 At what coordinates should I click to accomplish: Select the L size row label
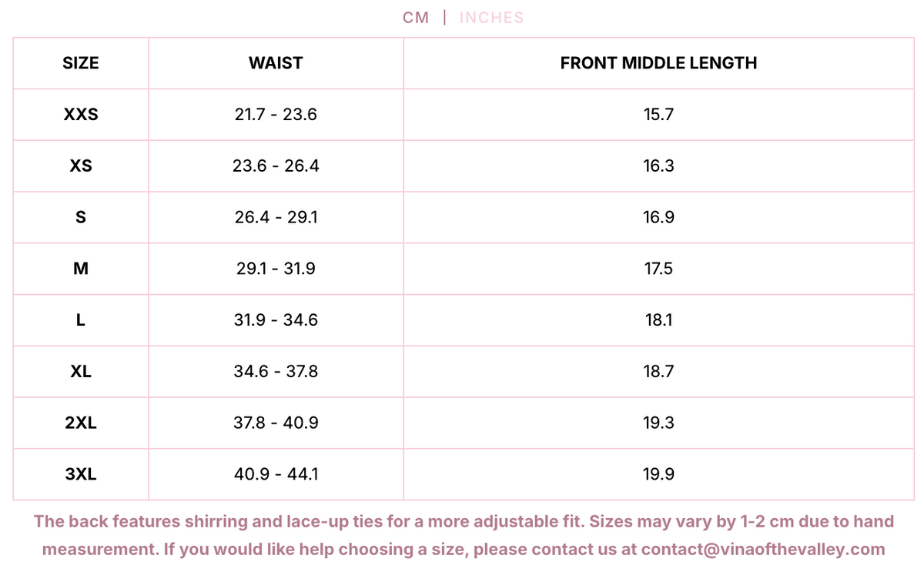point(81,319)
